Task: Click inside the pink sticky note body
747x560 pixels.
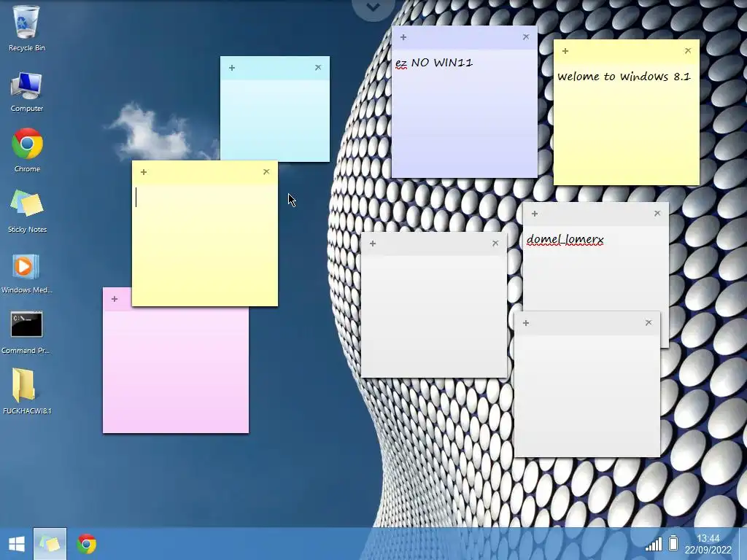Action: 176,370
